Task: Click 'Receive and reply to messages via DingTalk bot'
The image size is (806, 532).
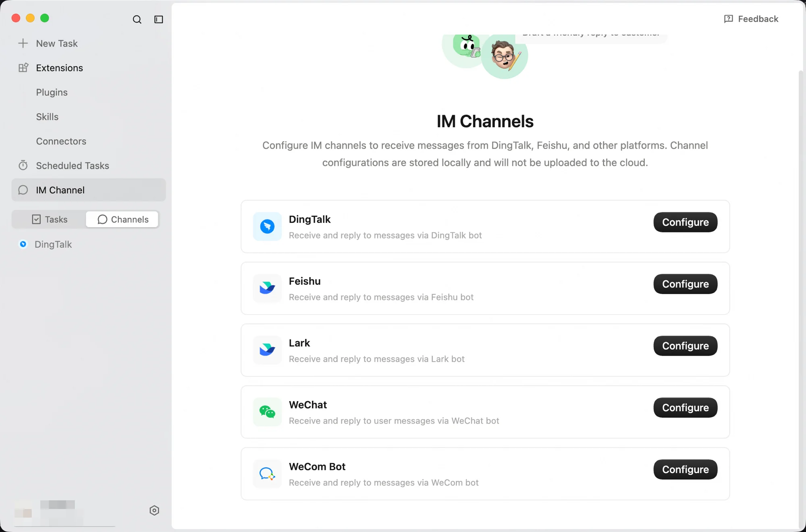Action: pyautogui.click(x=385, y=235)
